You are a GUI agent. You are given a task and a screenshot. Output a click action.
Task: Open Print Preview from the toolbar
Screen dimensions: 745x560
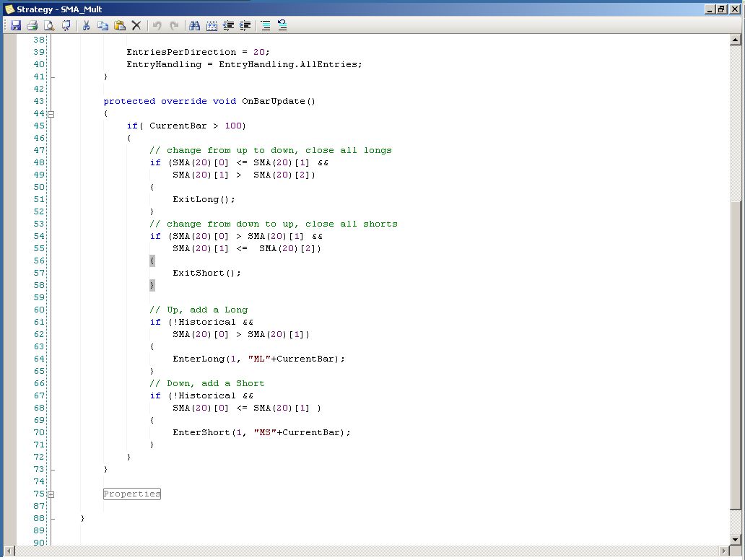49,26
